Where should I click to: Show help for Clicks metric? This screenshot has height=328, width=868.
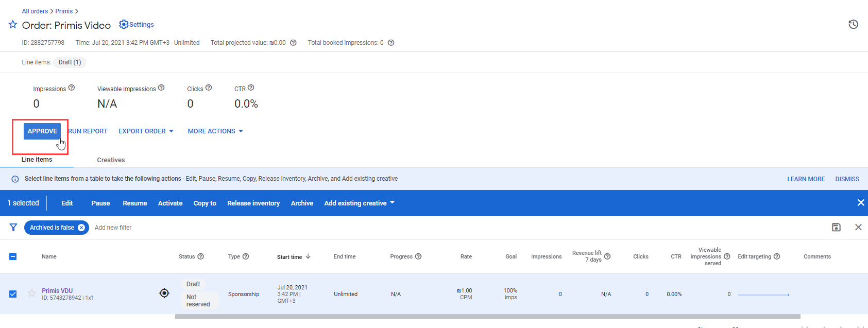(x=209, y=88)
